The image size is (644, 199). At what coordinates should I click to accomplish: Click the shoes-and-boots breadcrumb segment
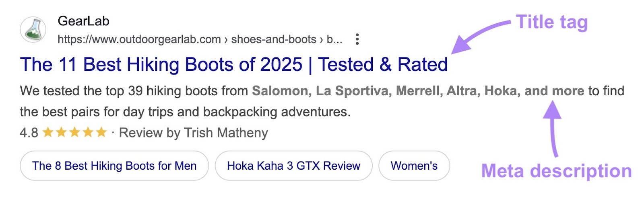click(x=274, y=39)
